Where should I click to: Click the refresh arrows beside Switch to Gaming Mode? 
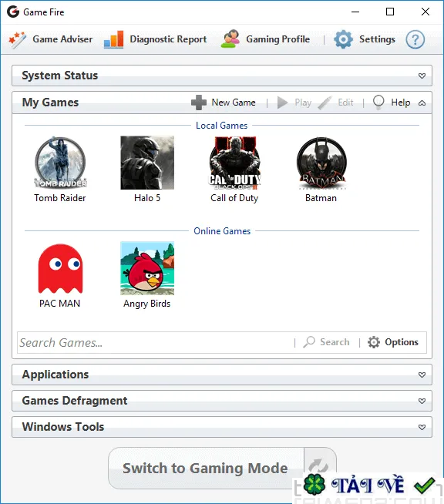pyautogui.click(x=318, y=464)
